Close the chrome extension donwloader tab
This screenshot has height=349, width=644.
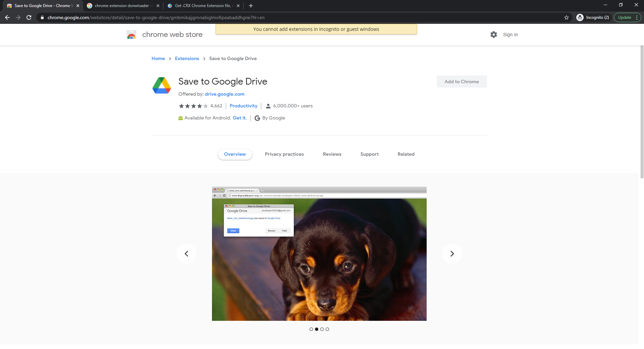[x=158, y=6]
